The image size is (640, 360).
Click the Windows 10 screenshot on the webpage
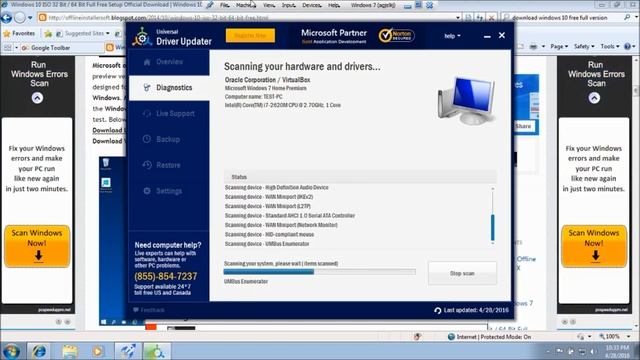tap(113, 241)
